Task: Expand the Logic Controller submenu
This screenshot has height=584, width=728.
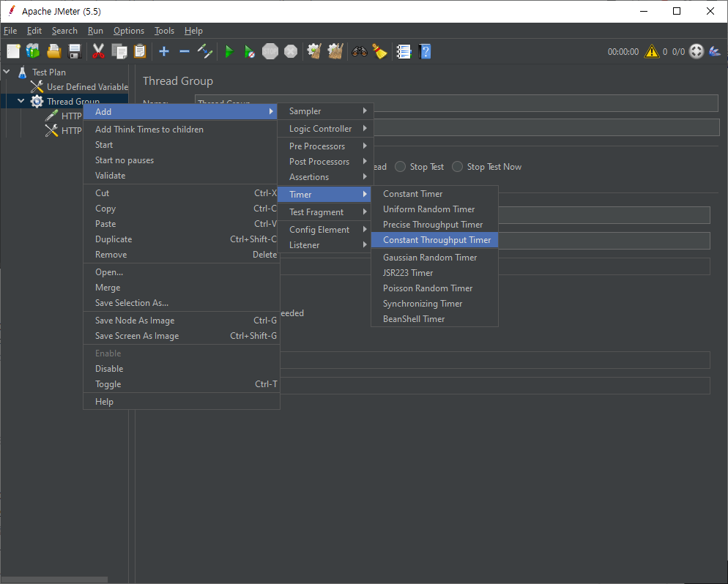Action: [325, 129]
